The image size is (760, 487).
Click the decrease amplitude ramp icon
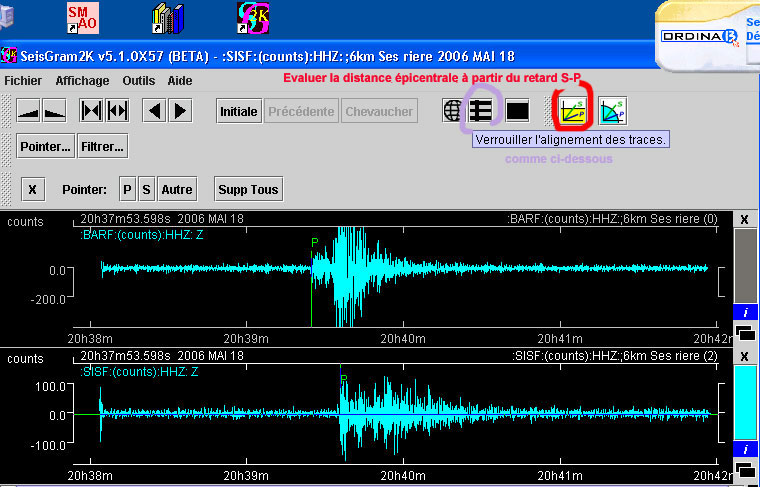[x=54, y=111]
